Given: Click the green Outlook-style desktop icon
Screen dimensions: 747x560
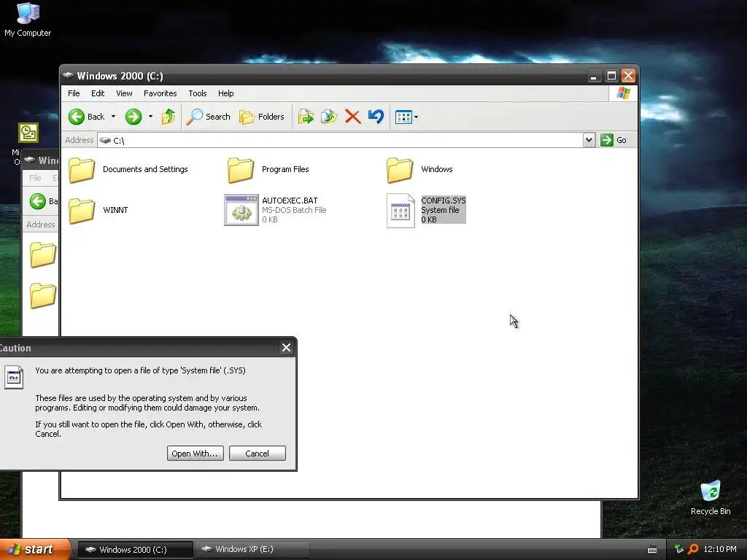Looking at the screenshot, I should click(28, 133).
